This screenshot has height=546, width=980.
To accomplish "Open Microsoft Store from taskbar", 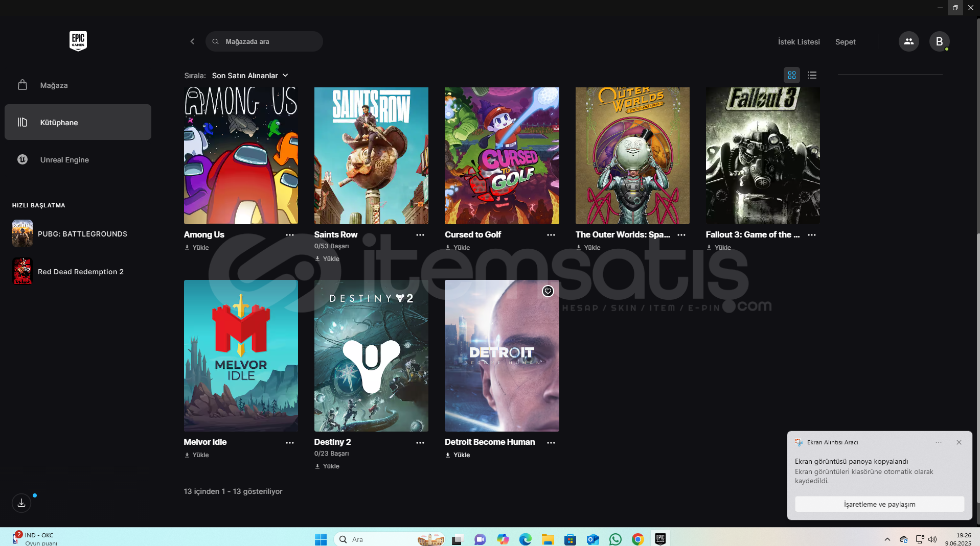I will (x=570, y=539).
